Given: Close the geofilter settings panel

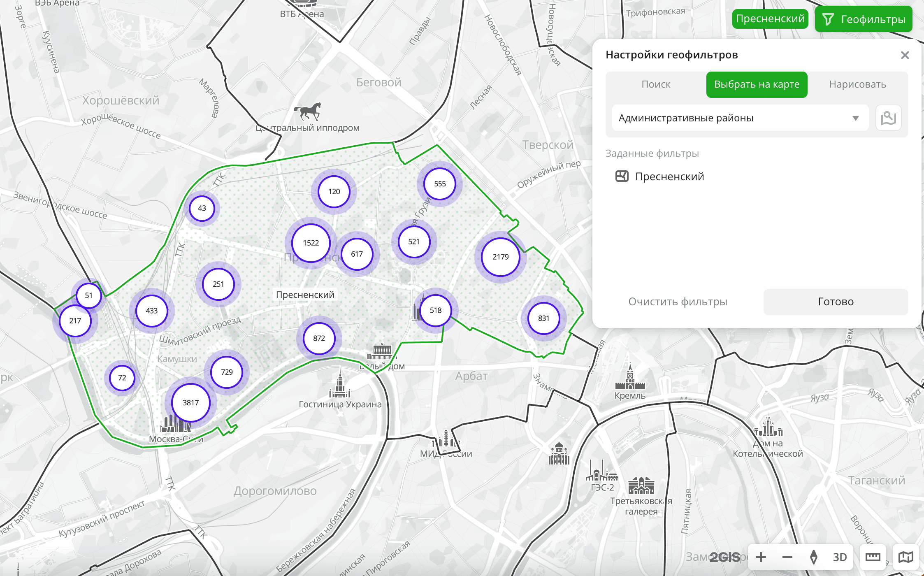Looking at the screenshot, I should click(x=905, y=55).
